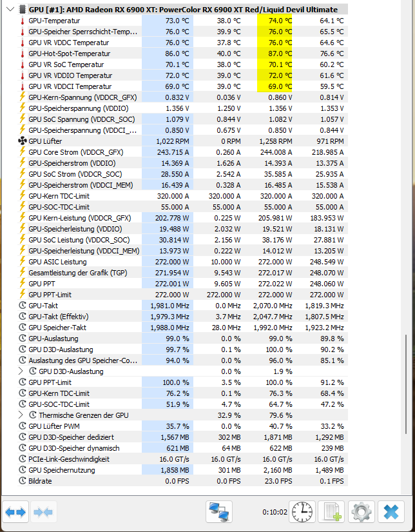
Task: Click clock icon beside GPU Lüfter PWM
Action: pos(23,426)
